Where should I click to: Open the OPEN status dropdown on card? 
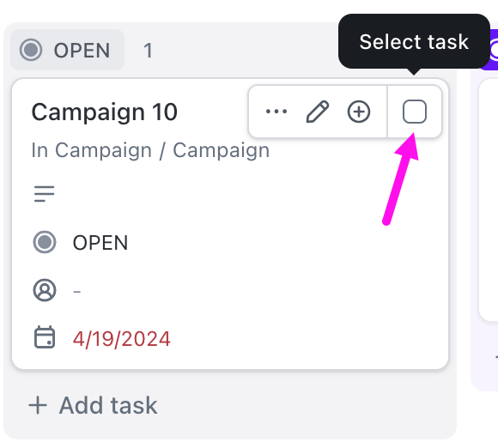pos(100,243)
